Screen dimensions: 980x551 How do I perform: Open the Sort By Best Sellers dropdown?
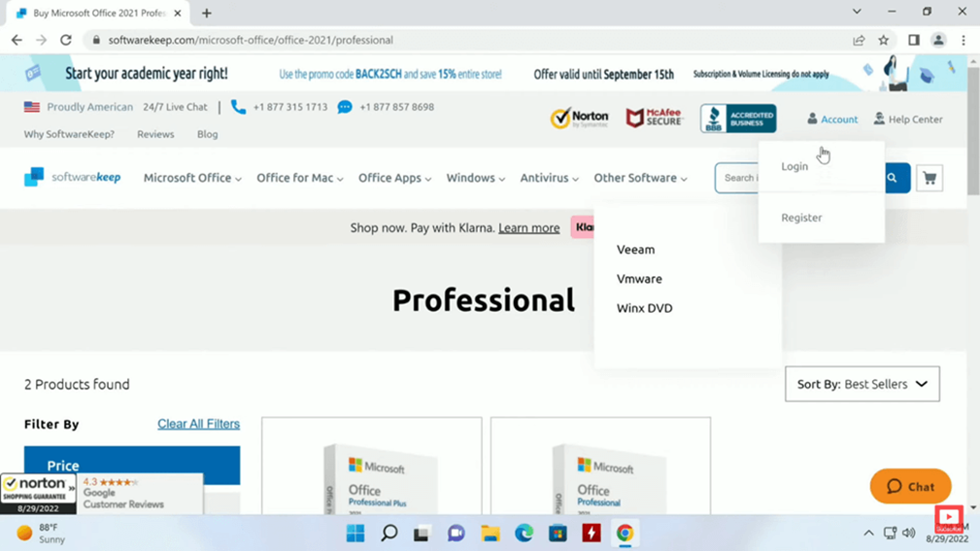862,384
